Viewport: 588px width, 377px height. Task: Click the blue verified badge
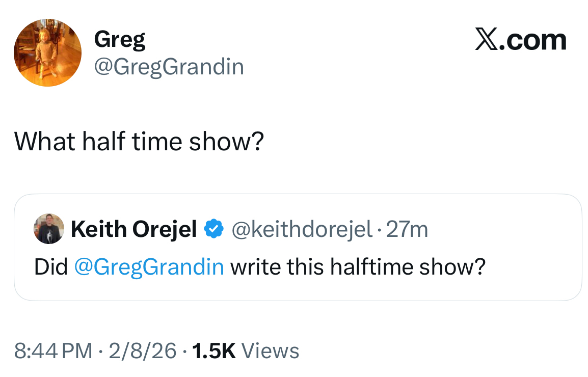click(213, 229)
